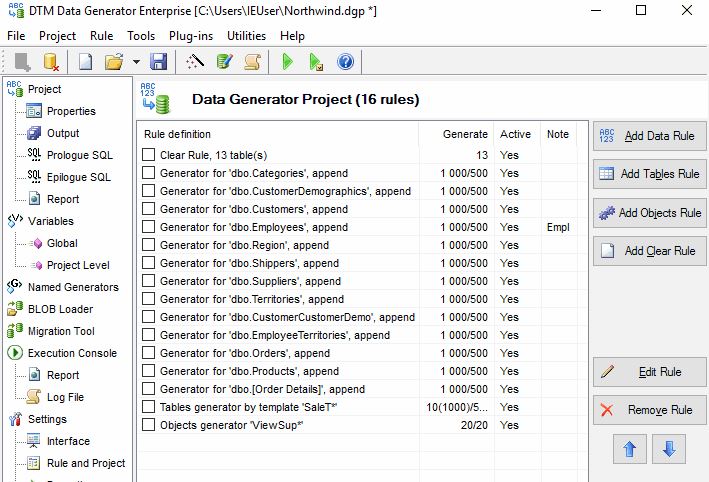Click the Add Data Rule button
The height and width of the screenshot is (482, 709).
coord(649,136)
